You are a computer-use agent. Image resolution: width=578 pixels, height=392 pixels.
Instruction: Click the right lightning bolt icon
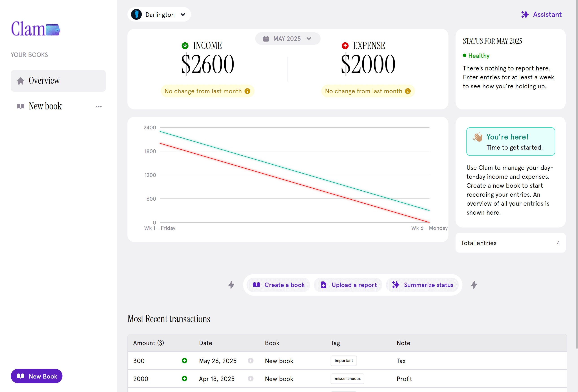pyautogui.click(x=474, y=285)
